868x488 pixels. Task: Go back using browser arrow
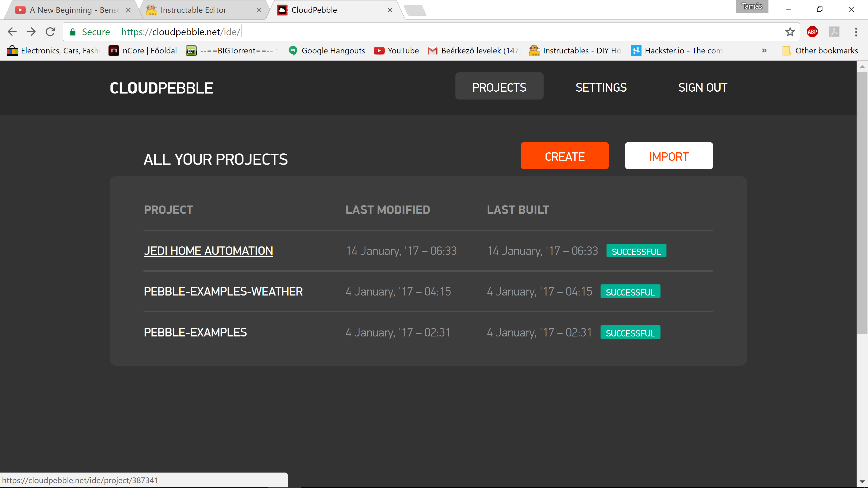[x=12, y=32]
